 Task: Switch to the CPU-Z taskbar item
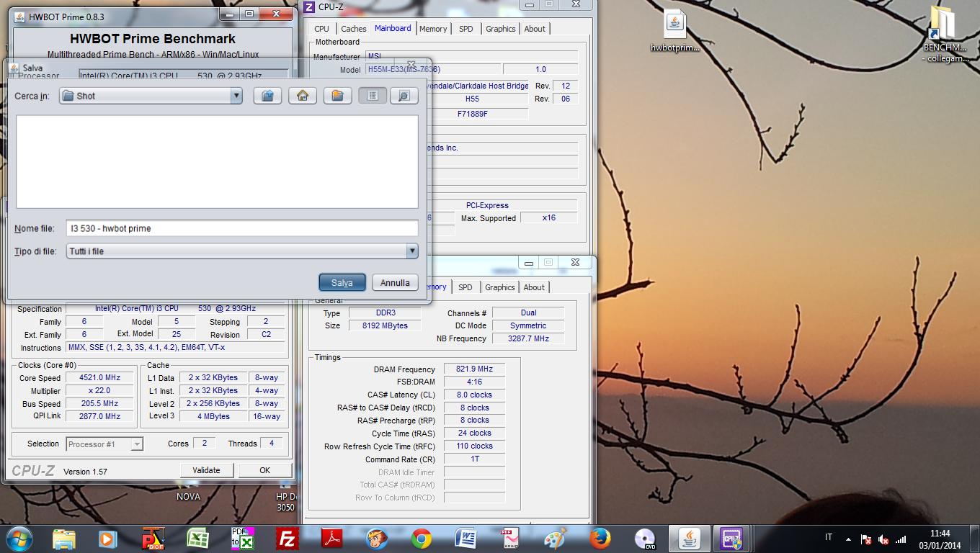[733, 539]
